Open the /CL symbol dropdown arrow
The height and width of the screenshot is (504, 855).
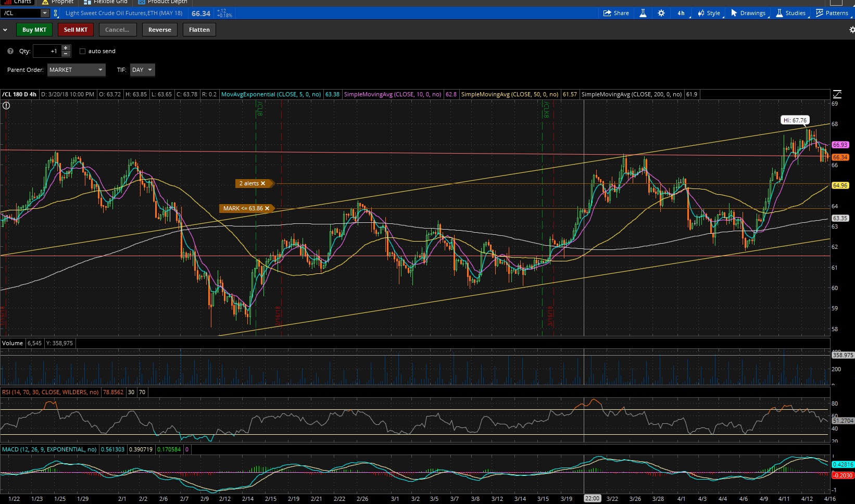pos(44,13)
